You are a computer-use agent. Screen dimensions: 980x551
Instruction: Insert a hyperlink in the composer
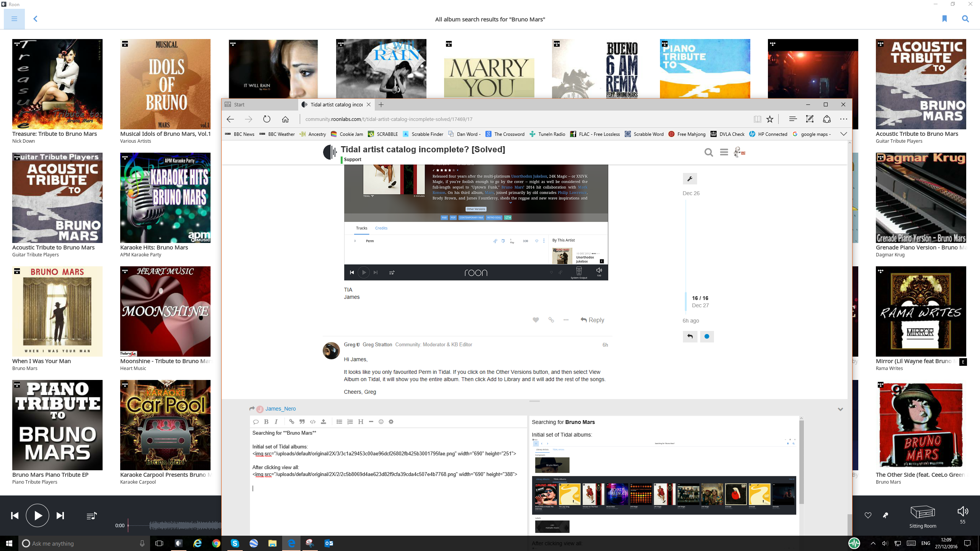pyautogui.click(x=291, y=422)
